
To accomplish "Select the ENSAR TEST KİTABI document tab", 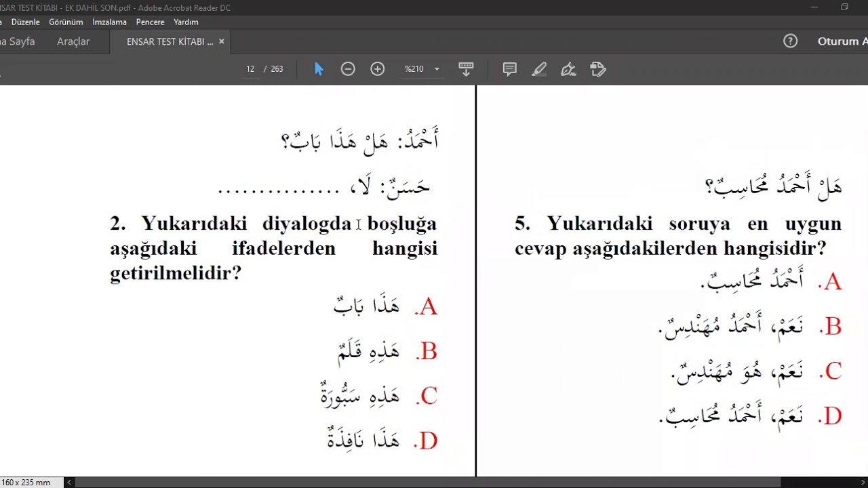I will [x=170, y=41].
